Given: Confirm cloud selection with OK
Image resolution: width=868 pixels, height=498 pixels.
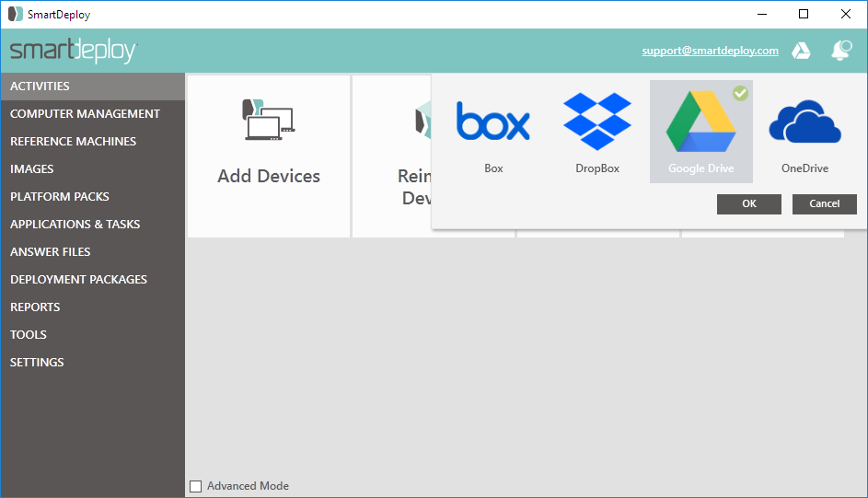Looking at the screenshot, I should click(x=749, y=203).
